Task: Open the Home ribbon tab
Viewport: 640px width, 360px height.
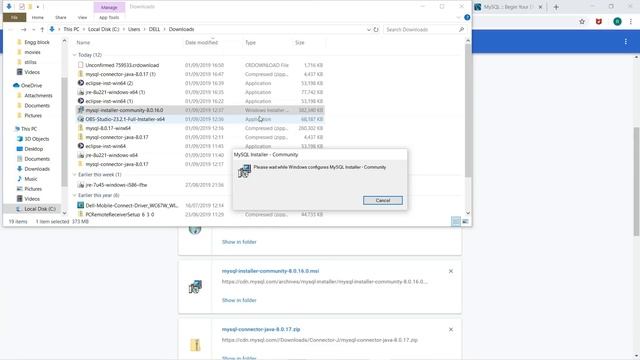Action: click(38, 18)
